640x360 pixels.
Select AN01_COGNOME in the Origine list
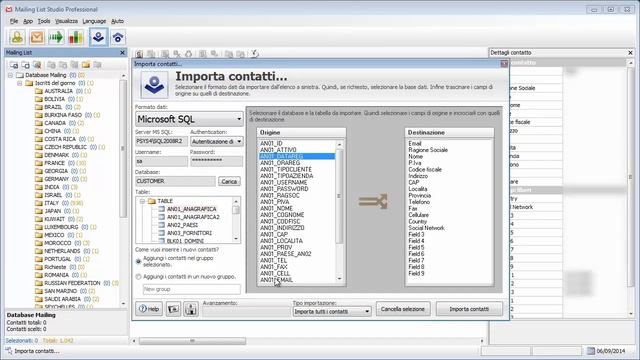click(x=282, y=215)
